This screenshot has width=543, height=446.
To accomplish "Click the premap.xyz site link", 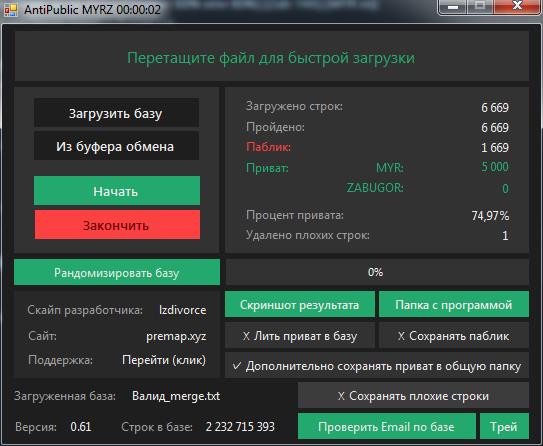I will pyautogui.click(x=176, y=336).
